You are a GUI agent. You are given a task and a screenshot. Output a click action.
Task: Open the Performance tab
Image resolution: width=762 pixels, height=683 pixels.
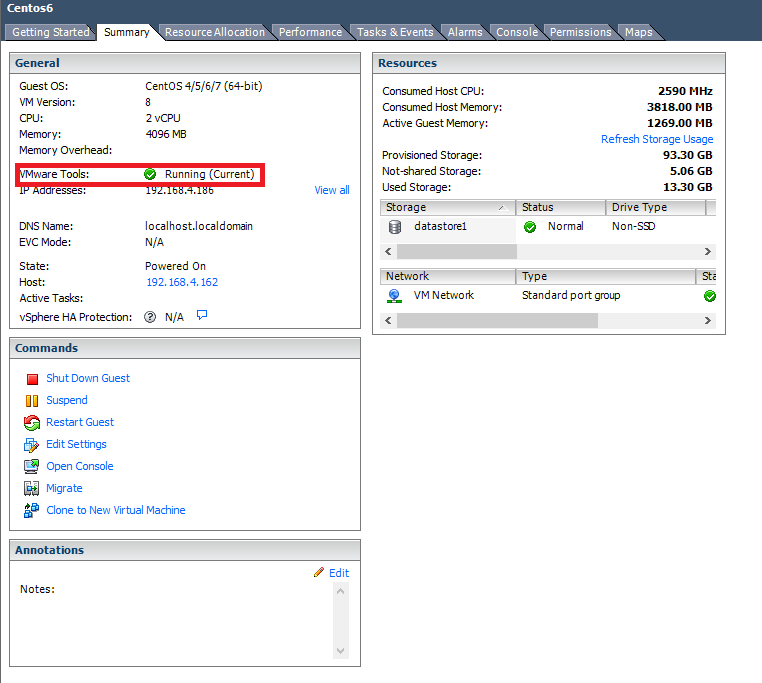[311, 32]
